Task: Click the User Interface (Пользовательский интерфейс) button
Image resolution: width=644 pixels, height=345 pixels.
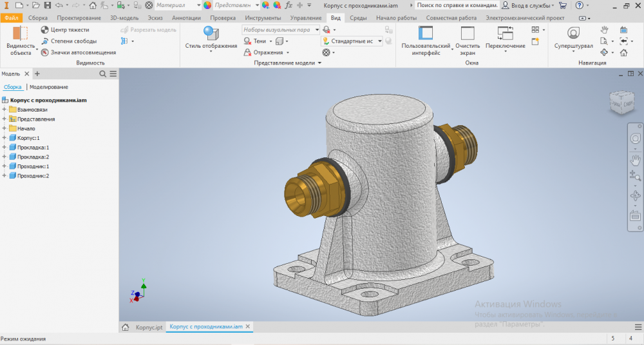Action: 426,41
